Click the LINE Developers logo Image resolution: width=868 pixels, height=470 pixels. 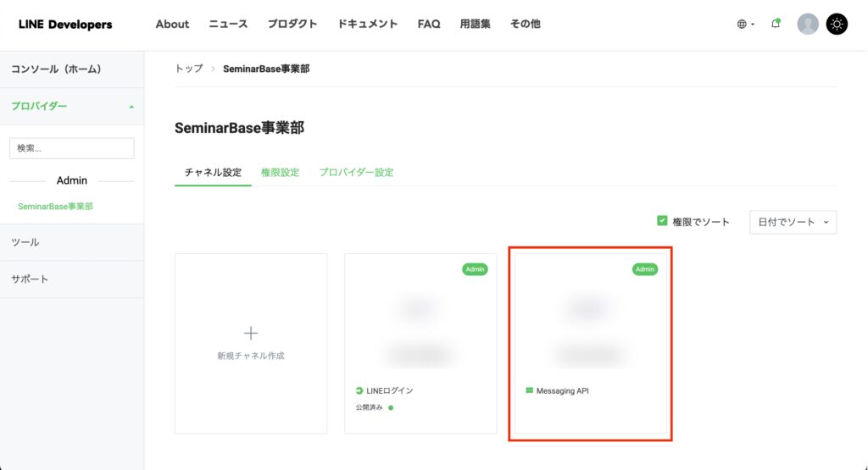[x=65, y=25]
